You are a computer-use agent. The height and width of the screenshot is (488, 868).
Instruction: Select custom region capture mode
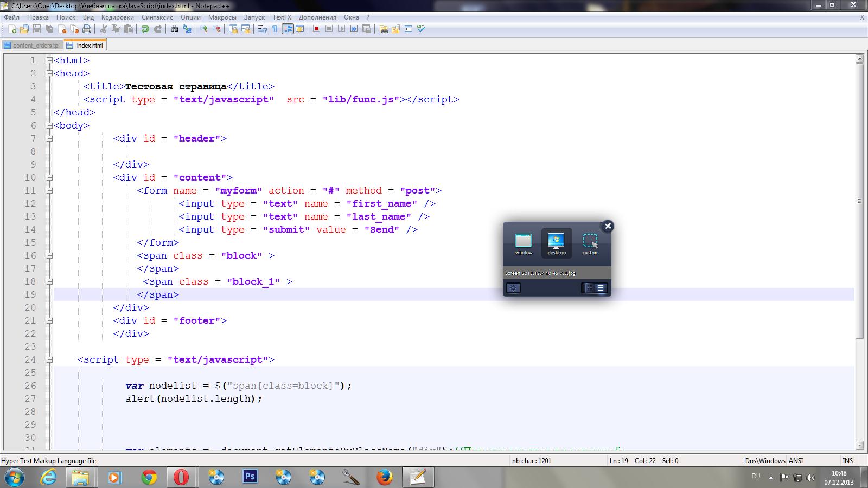tap(590, 243)
